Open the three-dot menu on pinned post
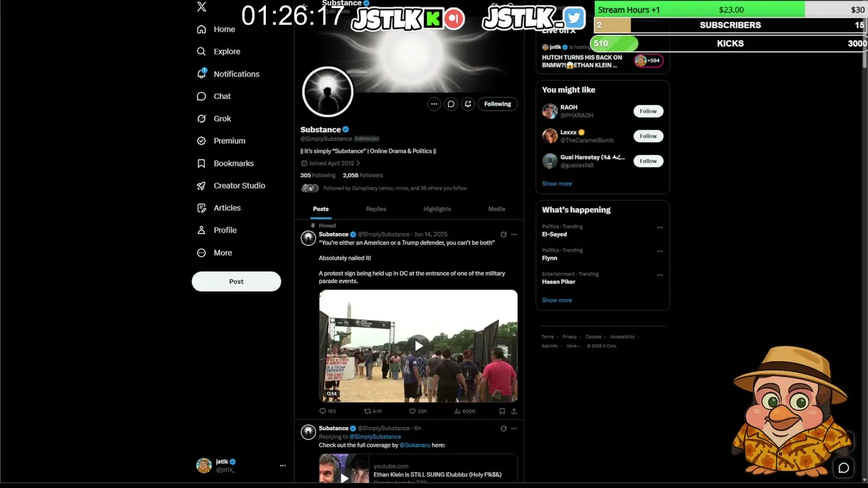868x488 pixels. [514, 235]
